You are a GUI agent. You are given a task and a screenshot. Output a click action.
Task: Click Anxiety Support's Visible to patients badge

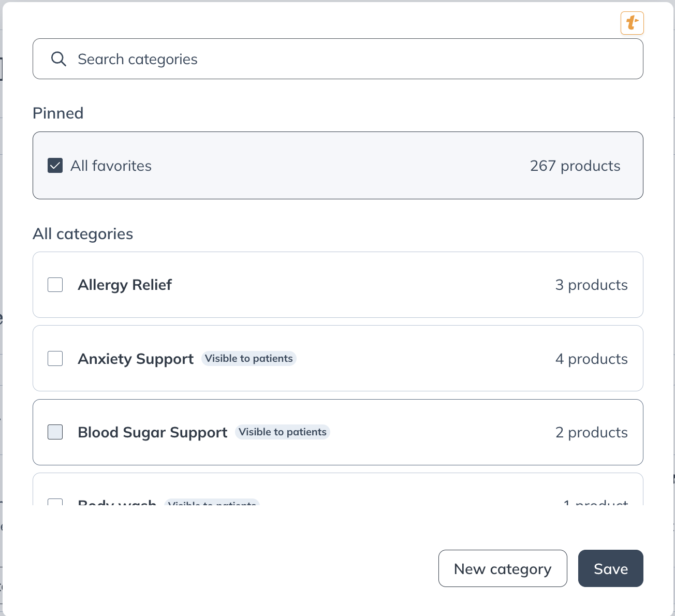pos(248,358)
